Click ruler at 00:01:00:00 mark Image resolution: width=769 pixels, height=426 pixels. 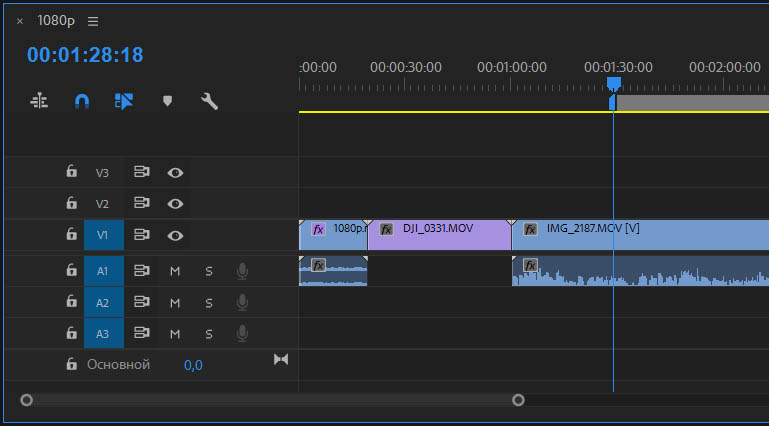pyautogui.click(x=512, y=67)
